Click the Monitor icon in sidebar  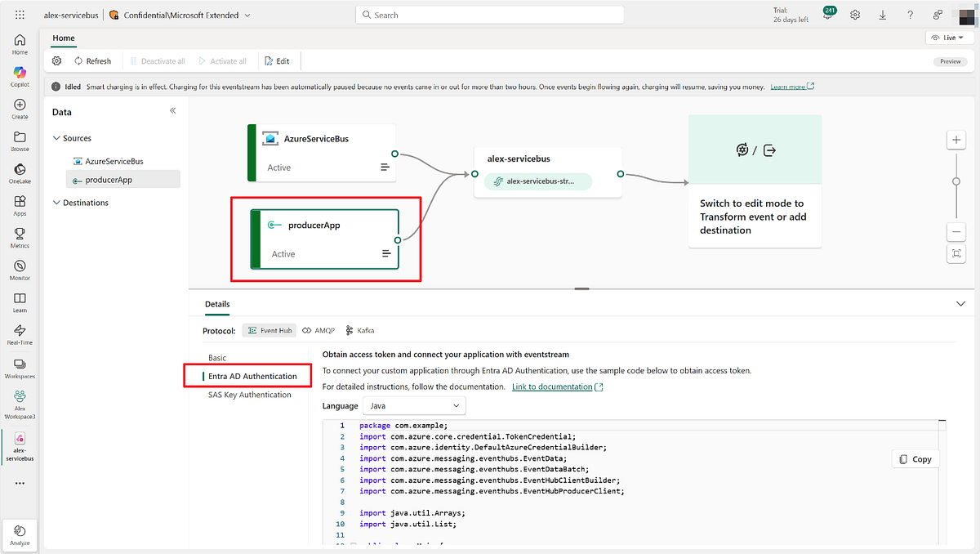tap(20, 270)
